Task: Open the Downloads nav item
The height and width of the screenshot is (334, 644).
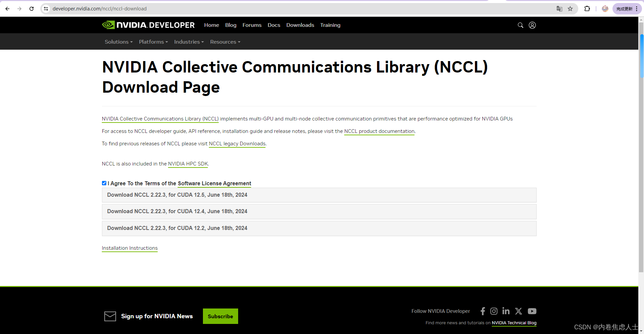Action: [300, 25]
